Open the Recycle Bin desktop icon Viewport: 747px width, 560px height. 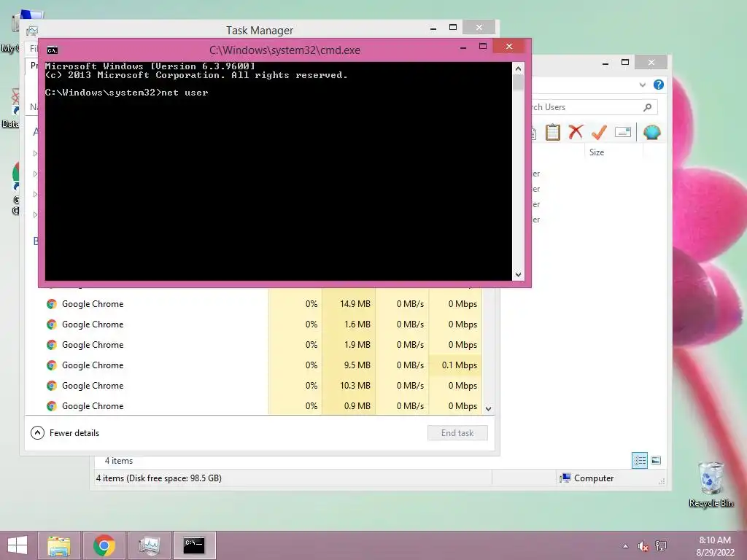711,484
